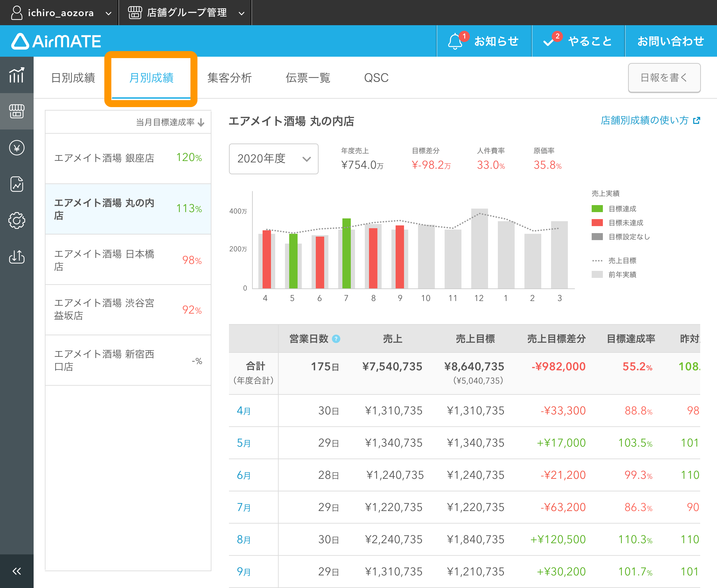Click the notification bell icon
This screenshot has width=717, height=588.
455,41
